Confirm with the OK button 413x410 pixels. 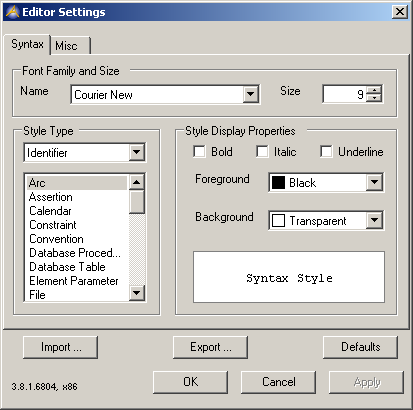(x=191, y=382)
